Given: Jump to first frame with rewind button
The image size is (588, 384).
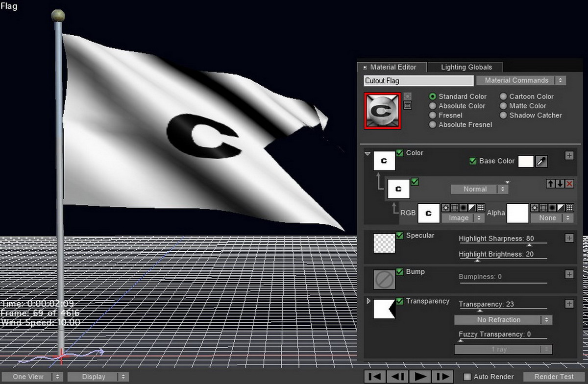Looking at the screenshot, I should pyautogui.click(x=375, y=377).
